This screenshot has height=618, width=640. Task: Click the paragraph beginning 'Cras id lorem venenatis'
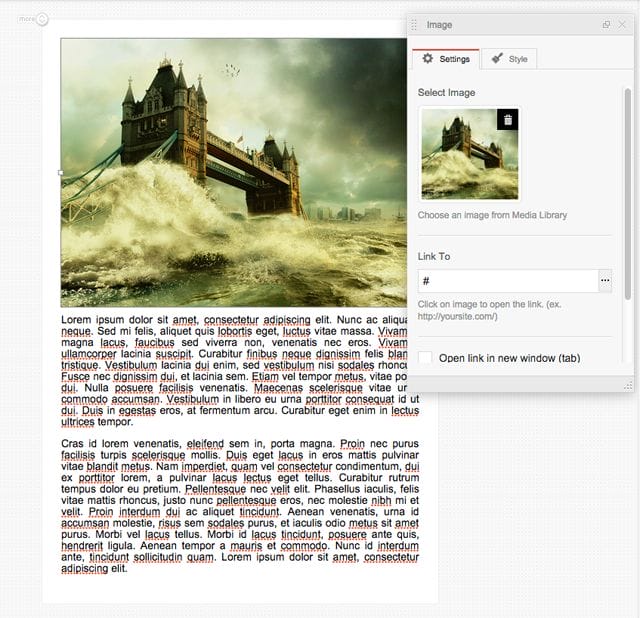240,506
